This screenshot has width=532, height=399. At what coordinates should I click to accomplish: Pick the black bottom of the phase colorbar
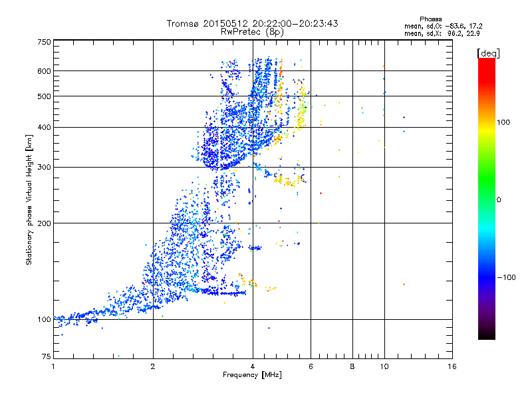[487, 334]
